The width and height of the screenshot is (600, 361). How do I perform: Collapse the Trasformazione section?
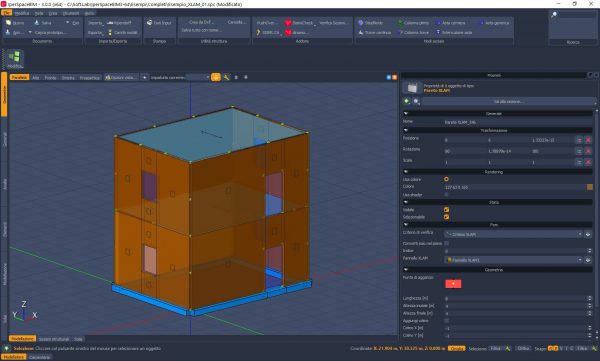point(406,131)
